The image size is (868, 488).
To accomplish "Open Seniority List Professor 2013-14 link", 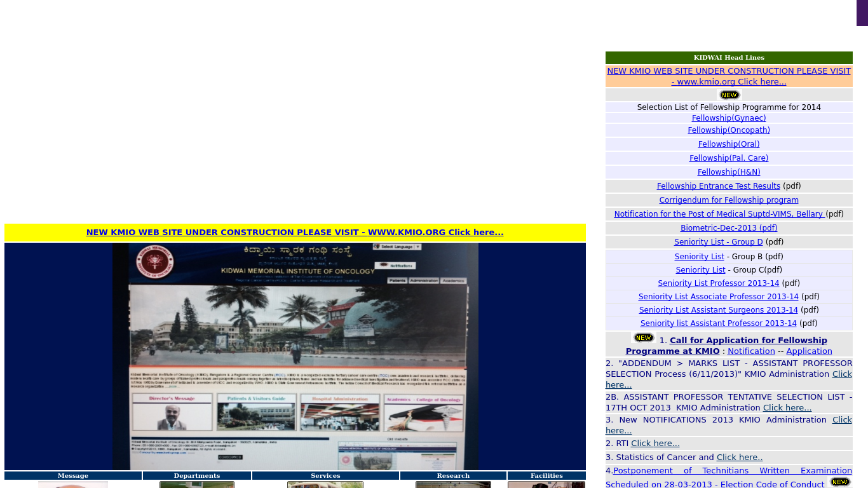I will (718, 283).
